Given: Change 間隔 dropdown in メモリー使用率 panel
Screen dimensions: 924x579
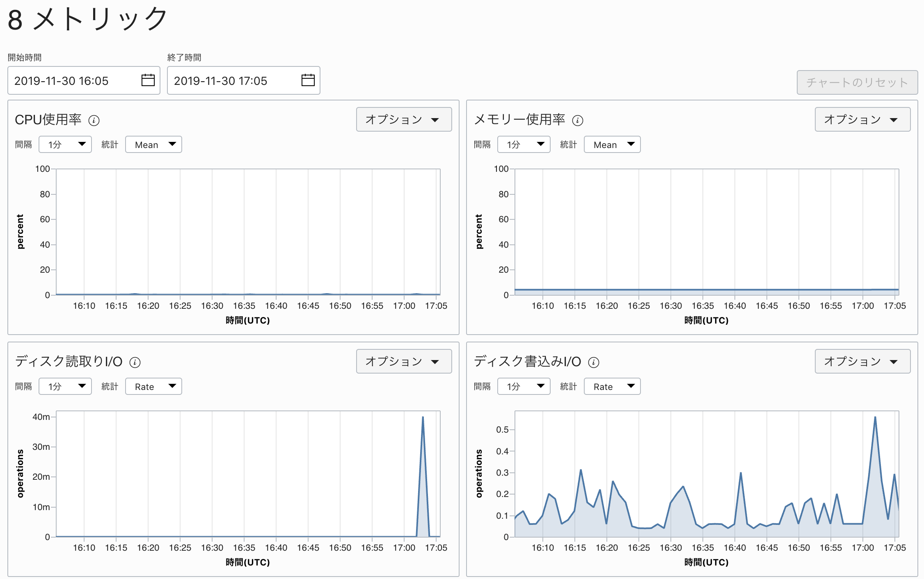Looking at the screenshot, I should point(524,144).
